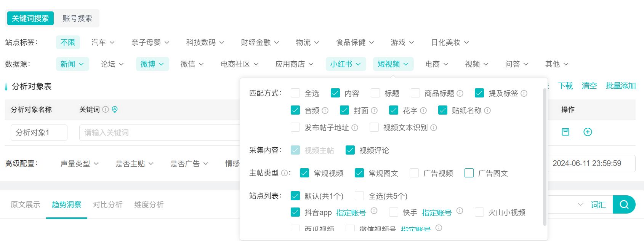Click the info icon after 主帖类型
644x241 pixels.
click(x=284, y=173)
